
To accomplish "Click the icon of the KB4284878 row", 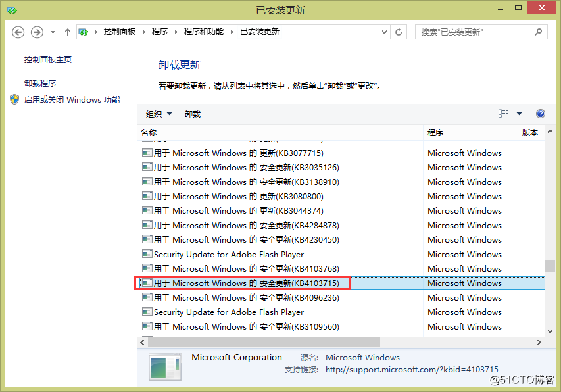I will (147, 225).
